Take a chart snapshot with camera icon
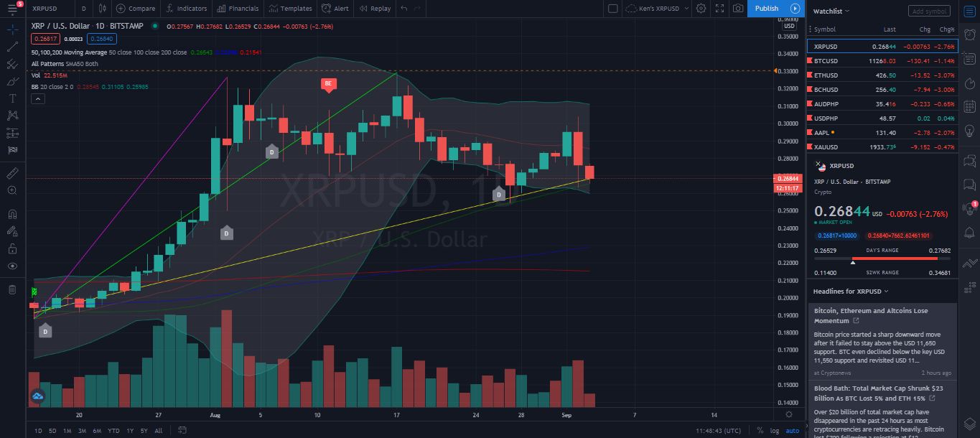This screenshot has height=438, width=980. [x=737, y=9]
